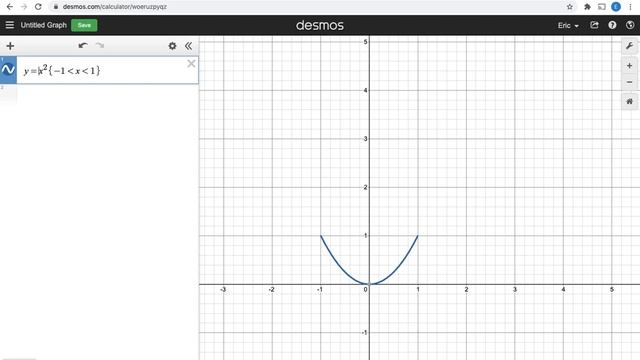Screen dimensions: 640x360
Task: Redo the last undone action
Action: [100, 45]
